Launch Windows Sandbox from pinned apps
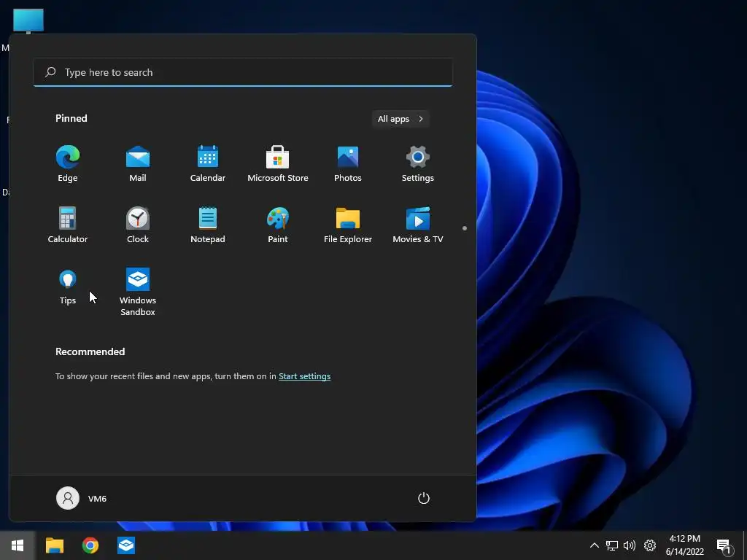 point(138,292)
